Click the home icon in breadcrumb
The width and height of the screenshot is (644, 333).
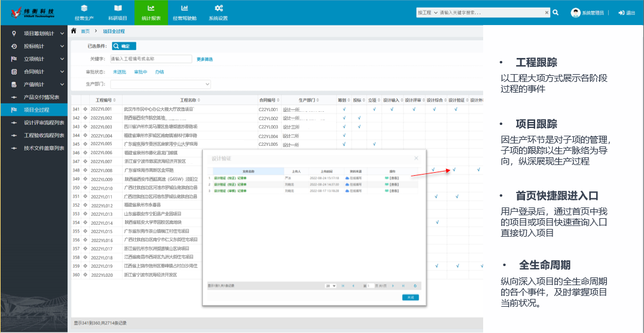click(74, 30)
